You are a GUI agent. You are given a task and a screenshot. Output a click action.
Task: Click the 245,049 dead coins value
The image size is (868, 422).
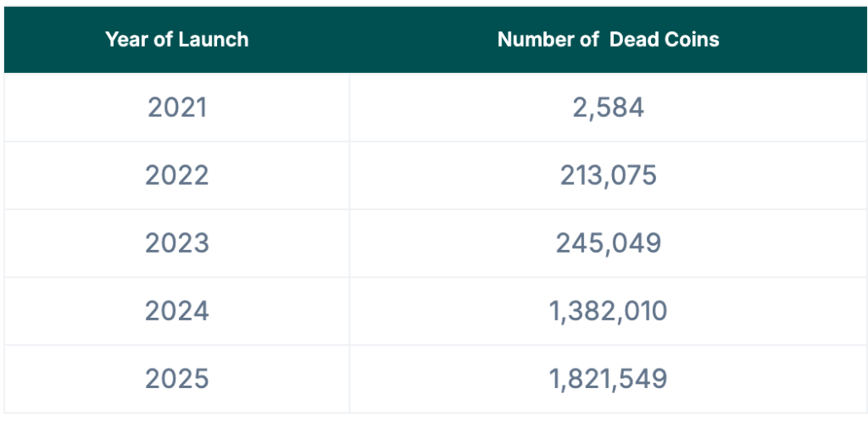(609, 243)
